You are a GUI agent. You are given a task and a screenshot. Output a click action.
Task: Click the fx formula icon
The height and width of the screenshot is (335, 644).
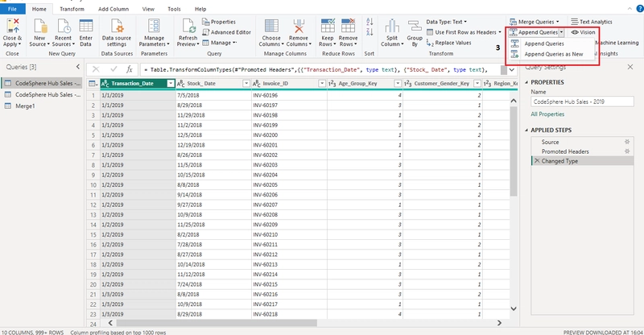(129, 69)
